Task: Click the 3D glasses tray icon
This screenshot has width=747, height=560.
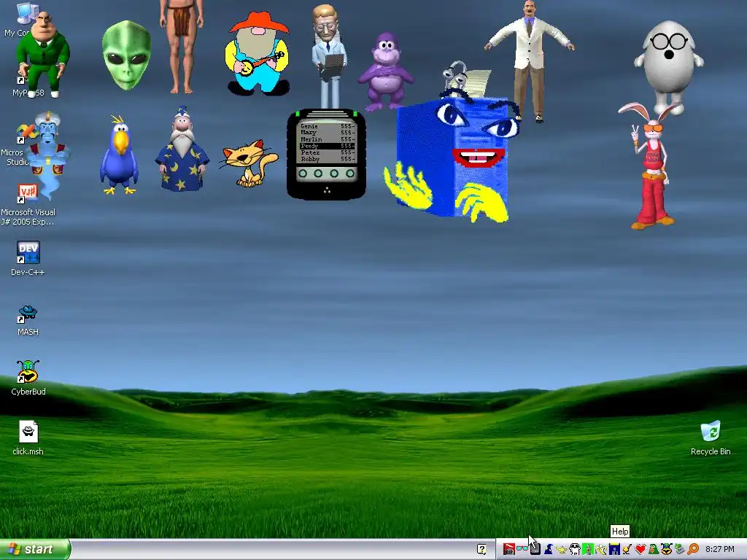Action: (522, 548)
